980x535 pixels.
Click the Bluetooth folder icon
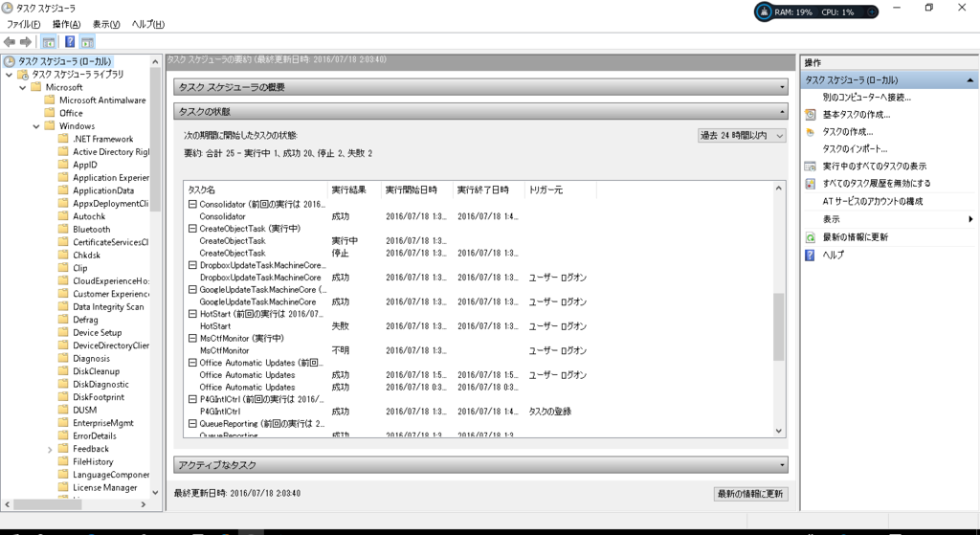[x=63, y=230]
